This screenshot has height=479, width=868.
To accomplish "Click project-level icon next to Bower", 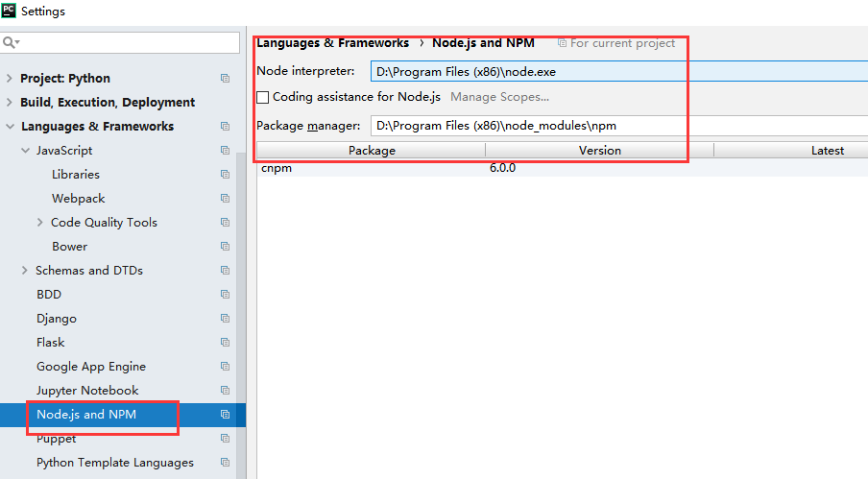I will pyautogui.click(x=225, y=246).
